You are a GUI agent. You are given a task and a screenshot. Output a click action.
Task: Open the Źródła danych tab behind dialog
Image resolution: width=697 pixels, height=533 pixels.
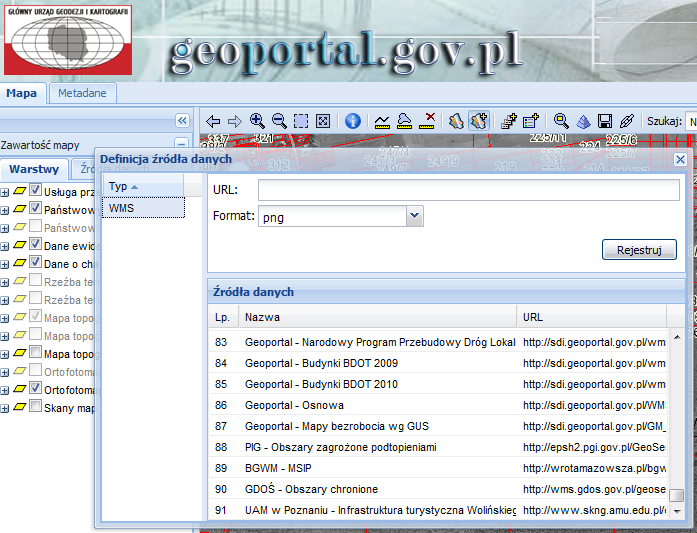click(84, 169)
